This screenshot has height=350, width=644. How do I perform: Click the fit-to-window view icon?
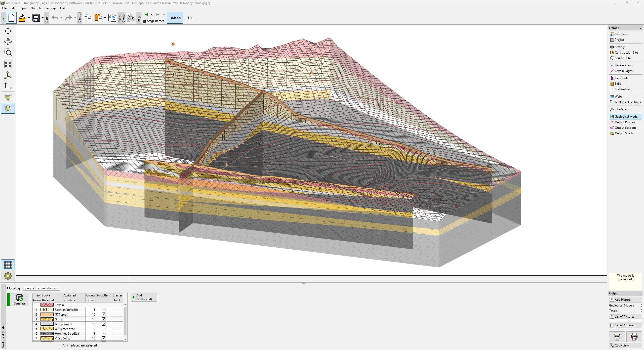(x=8, y=64)
